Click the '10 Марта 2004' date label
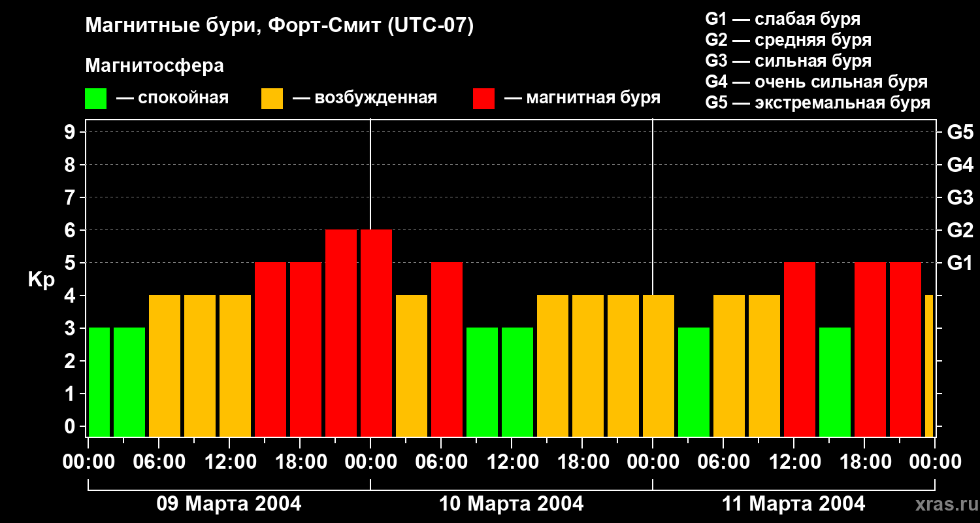The width and height of the screenshot is (980, 523). tap(511, 504)
